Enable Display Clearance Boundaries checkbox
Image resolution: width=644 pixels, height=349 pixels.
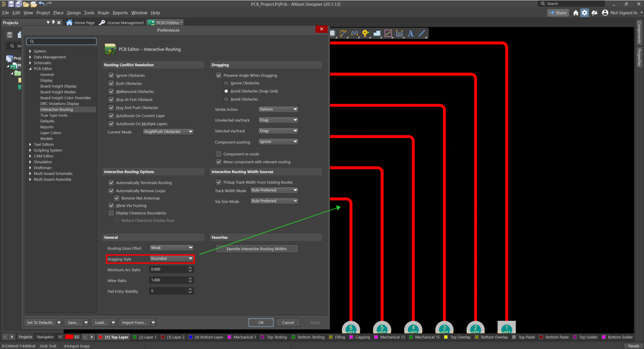[111, 213]
